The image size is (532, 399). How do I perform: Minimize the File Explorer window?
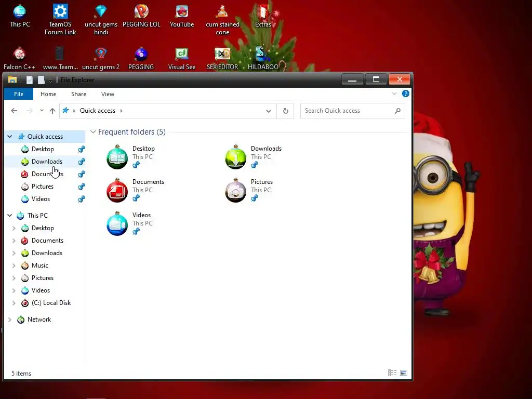(352, 79)
